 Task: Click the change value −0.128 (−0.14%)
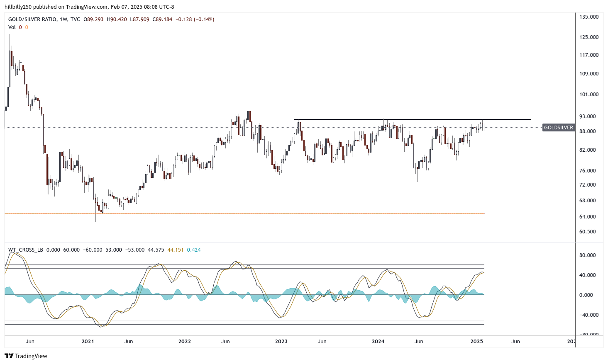195,19
